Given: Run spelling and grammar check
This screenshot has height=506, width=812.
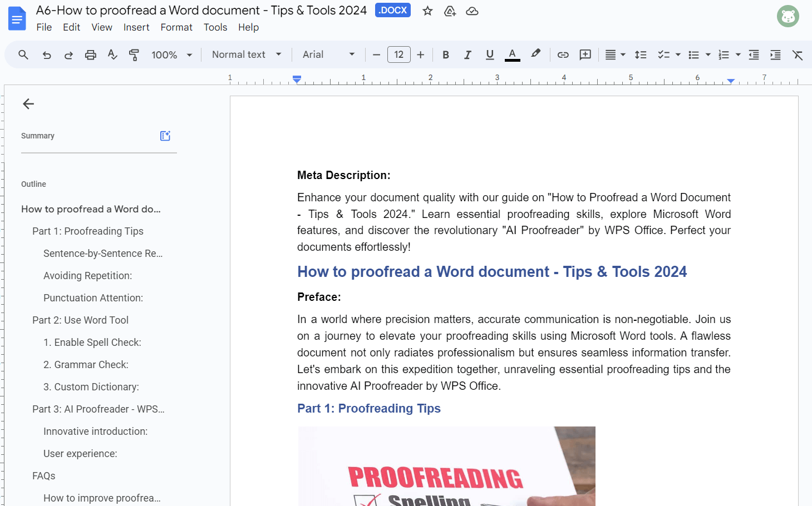Looking at the screenshot, I should [x=112, y=54].
